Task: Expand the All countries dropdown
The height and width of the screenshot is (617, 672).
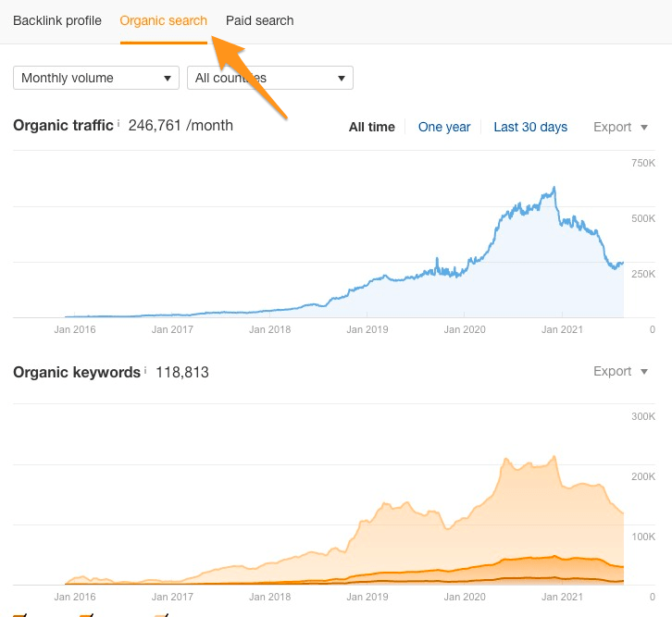Action: point(270,78)
